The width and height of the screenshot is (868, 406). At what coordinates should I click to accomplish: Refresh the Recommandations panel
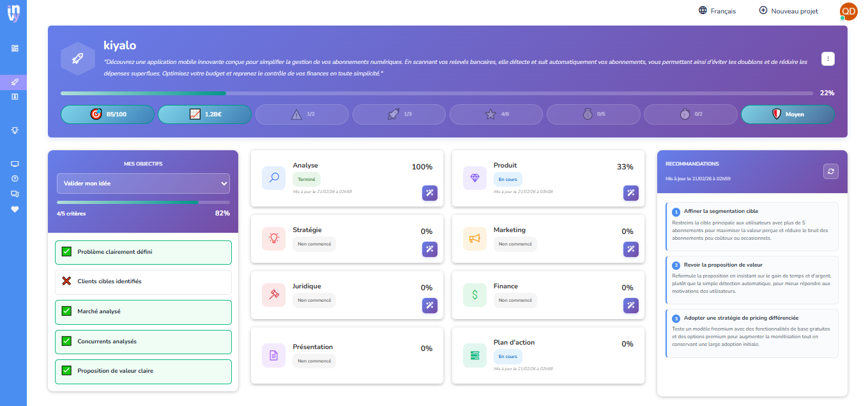click(x=830, y=171)
